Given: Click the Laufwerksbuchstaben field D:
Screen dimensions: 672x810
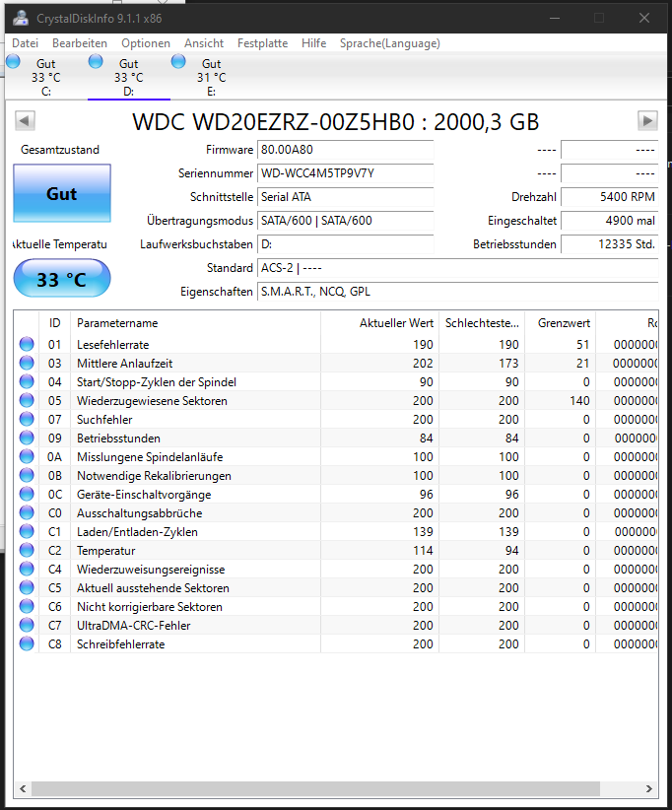Looking at the screenshot, I should click(345, 244).
